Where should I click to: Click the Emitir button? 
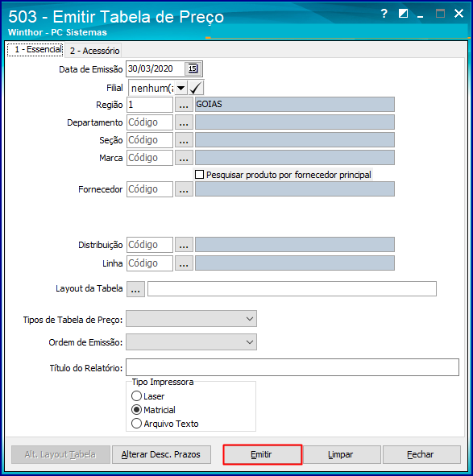coord(262,454)
